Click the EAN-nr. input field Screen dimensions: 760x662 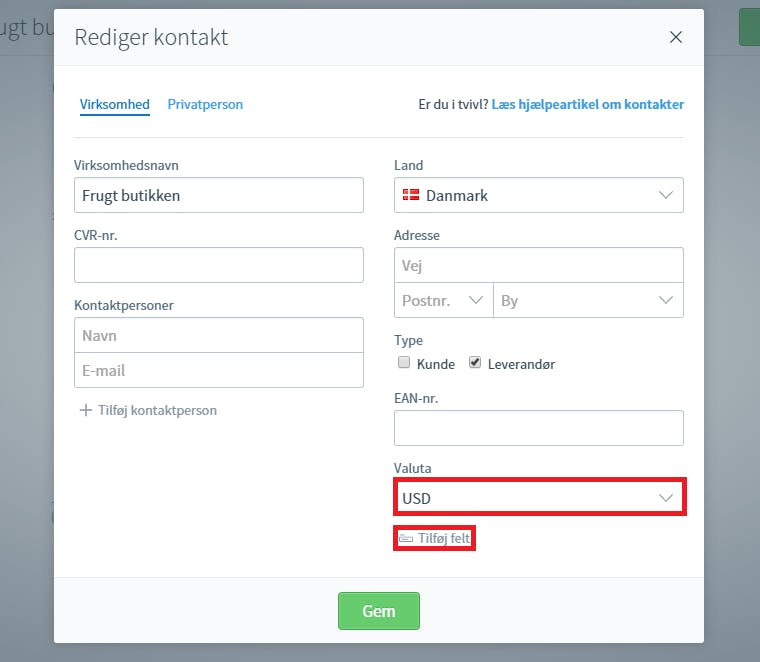(x=538, y=428)
